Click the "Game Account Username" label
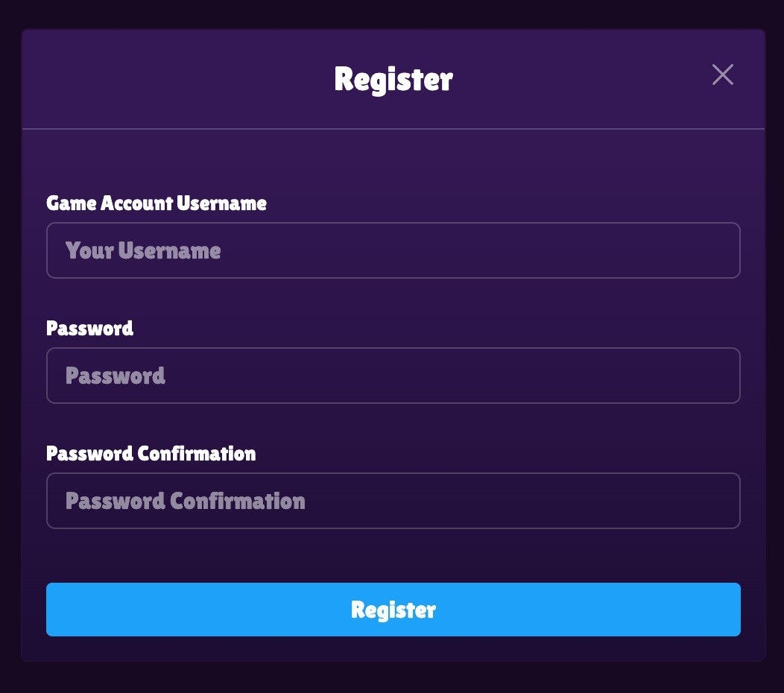This screenshot has height=693, width=784. (157, 203)
